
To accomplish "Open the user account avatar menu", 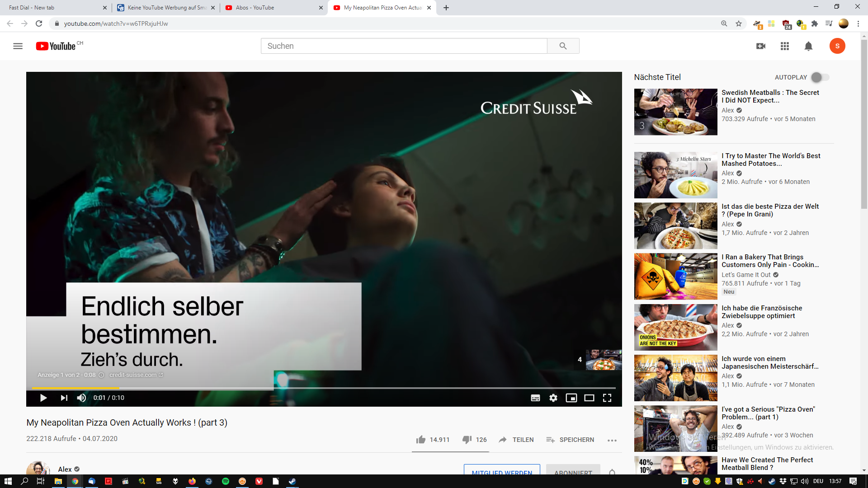I will 837,46.
